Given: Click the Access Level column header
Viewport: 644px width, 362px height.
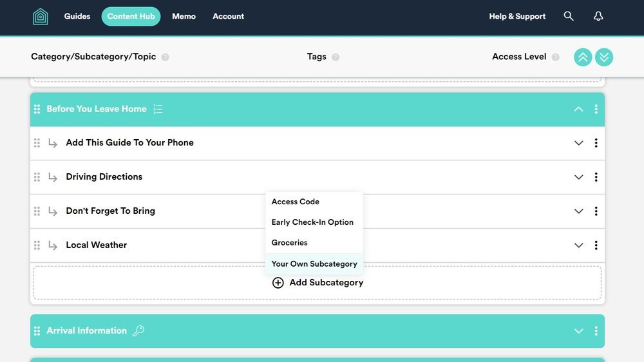Looking at the screenshot, I should pos(519,57).
